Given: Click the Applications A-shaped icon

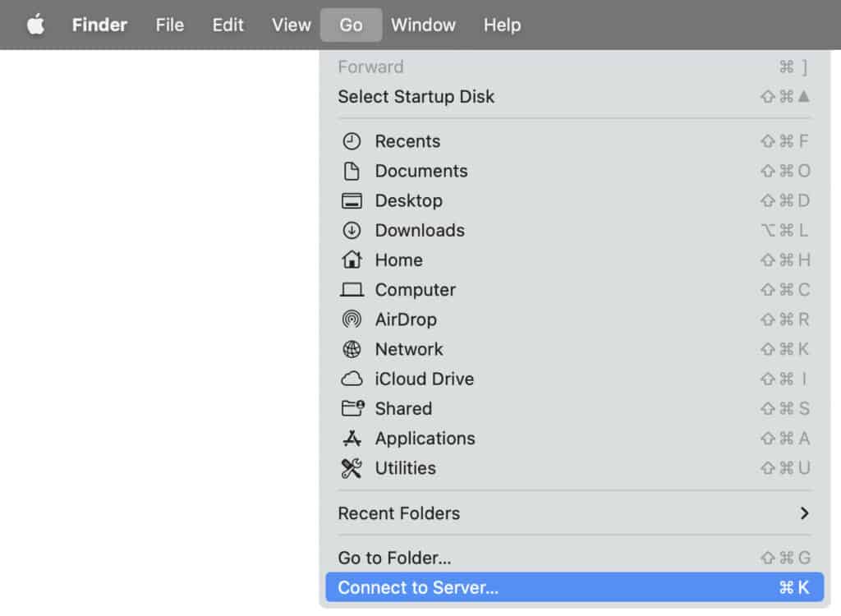Looking at the screenshot, I should click(352, 439).
